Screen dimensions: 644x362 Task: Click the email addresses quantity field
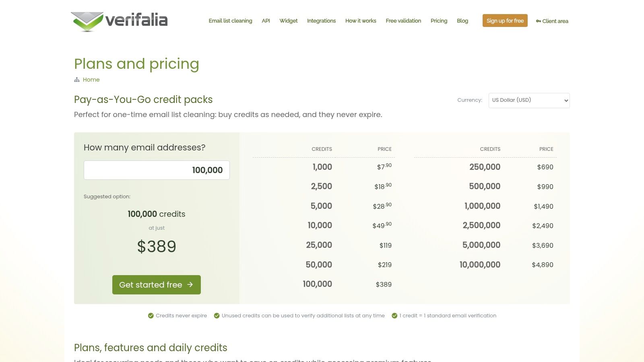(157, 170)
